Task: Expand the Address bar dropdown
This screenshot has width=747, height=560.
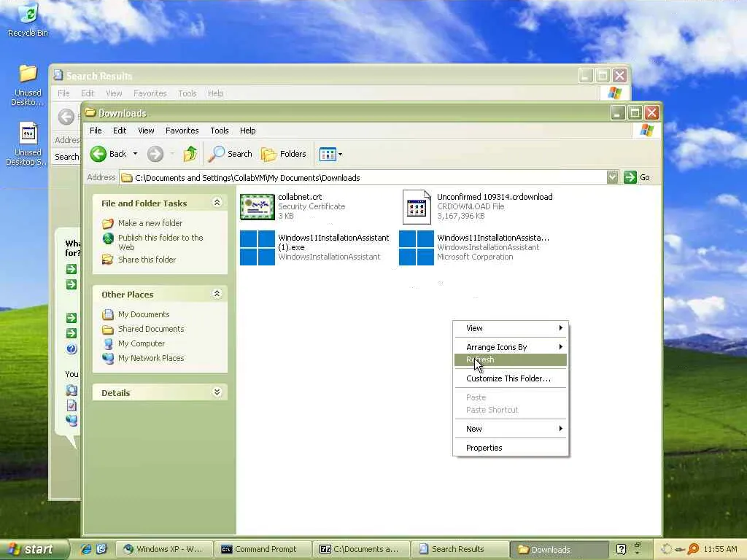Action: (x=612, y=178)
